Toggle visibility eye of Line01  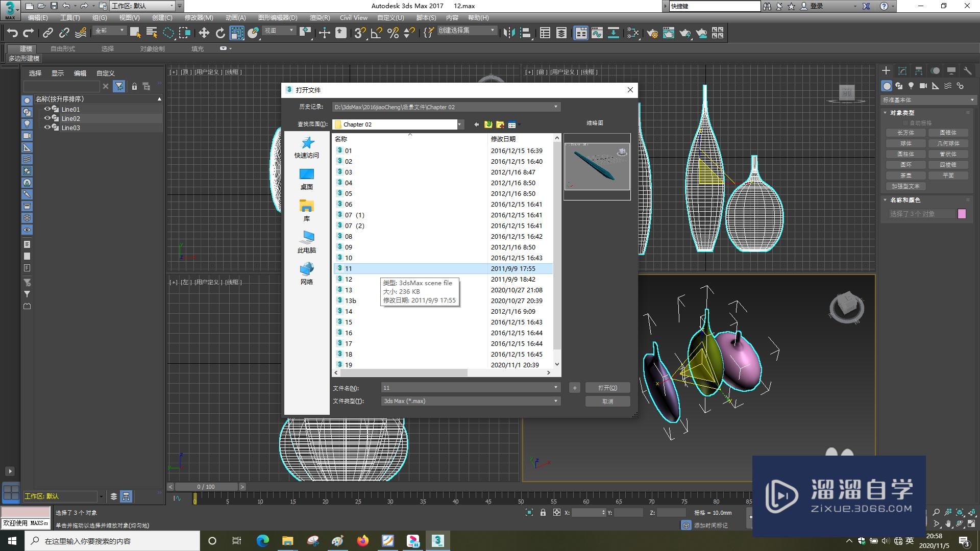tap(47, 109)
